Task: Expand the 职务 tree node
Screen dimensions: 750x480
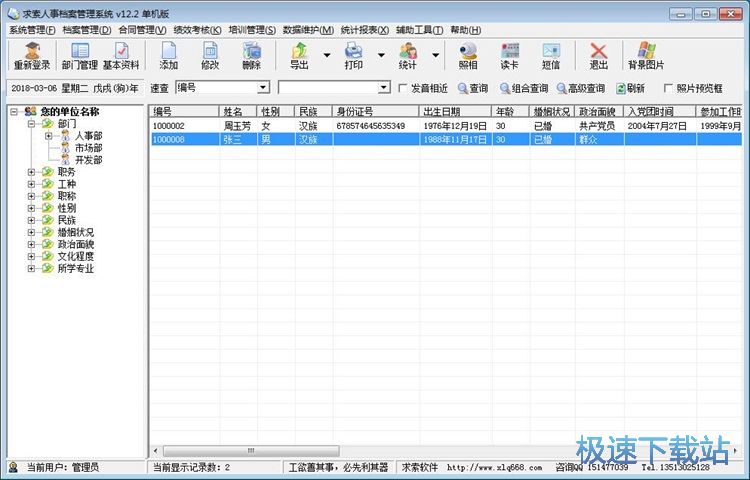Action: [x=32, y=172]
